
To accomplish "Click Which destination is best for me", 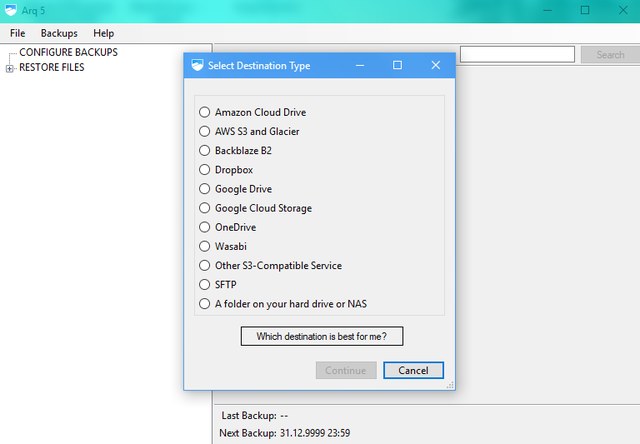I will click(x=322, y=336).
